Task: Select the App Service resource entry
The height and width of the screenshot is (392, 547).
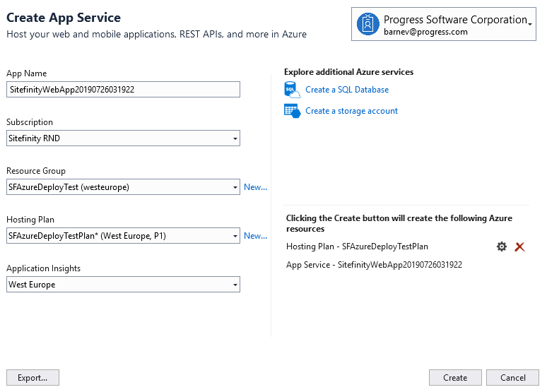Action: coord(374,265)
